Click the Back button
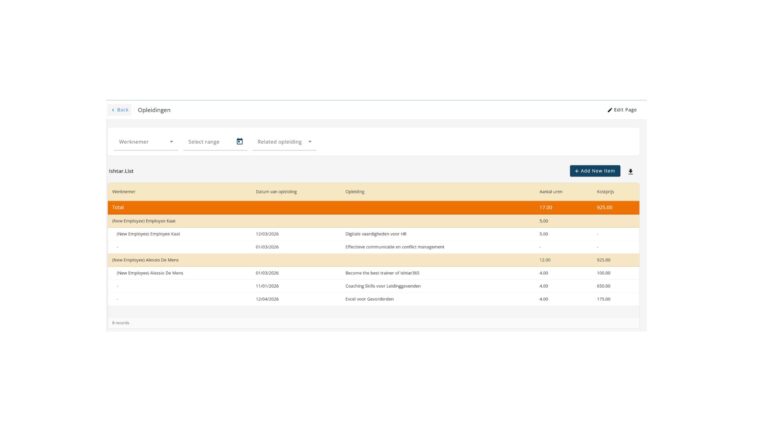This screenshot has width=768, height=432. click(x=120, y=110)
